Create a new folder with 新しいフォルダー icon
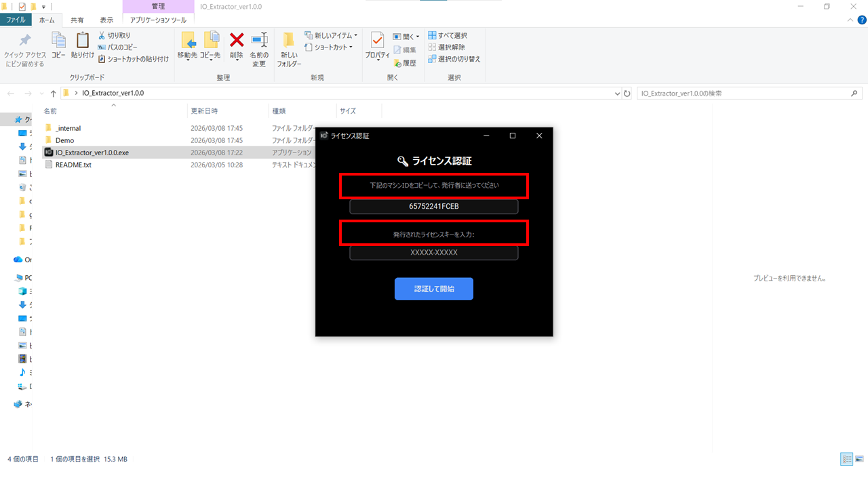This screenshot has height=488, width=868. 289,42
